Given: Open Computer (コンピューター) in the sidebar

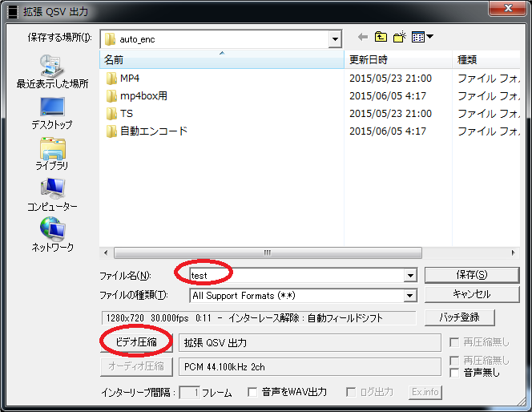Looking at the screenshot, I should point(52,195).
